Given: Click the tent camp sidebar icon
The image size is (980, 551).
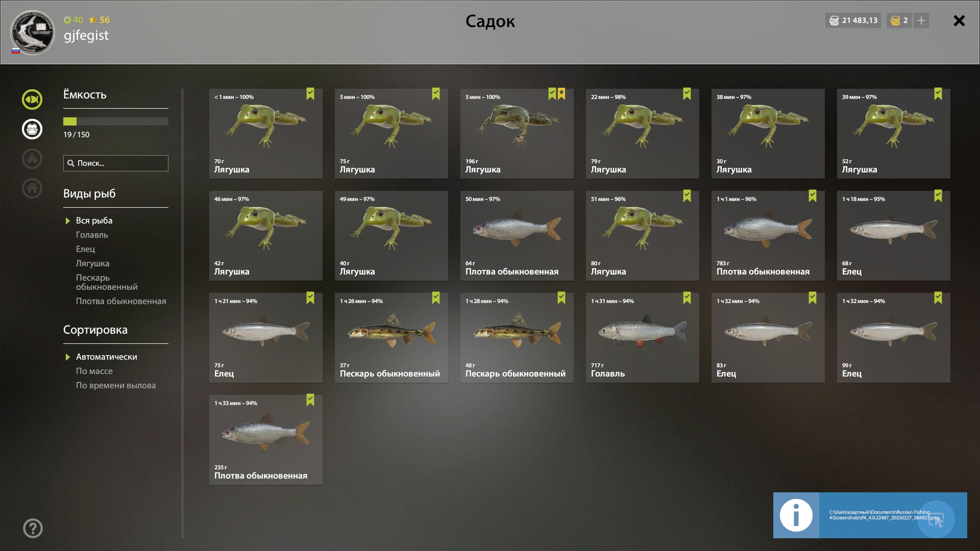Looking at the screenshot, I should click(x=32, y=159).
